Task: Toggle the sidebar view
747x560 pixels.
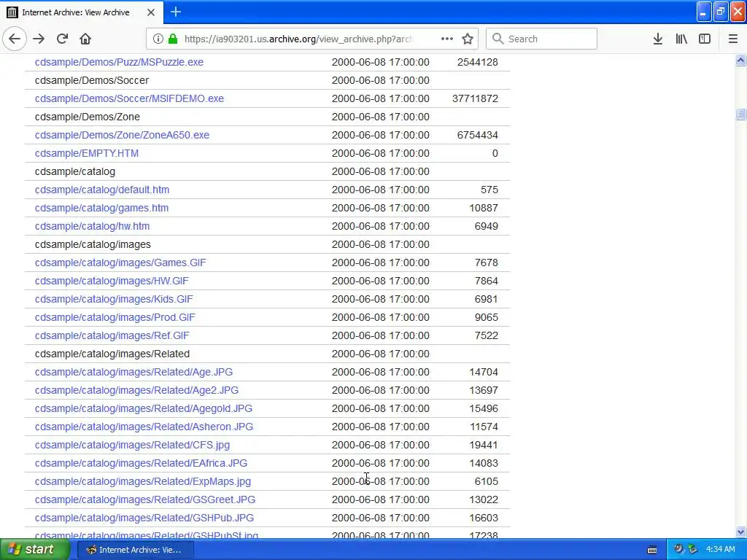Action: [x=705, y=39]
